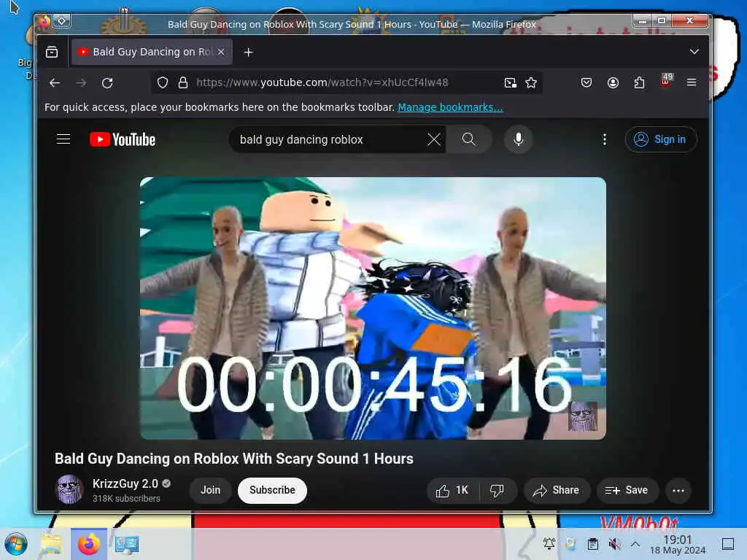Open tracking protection shield icon
Screen dimensions: 747x560
163,83
